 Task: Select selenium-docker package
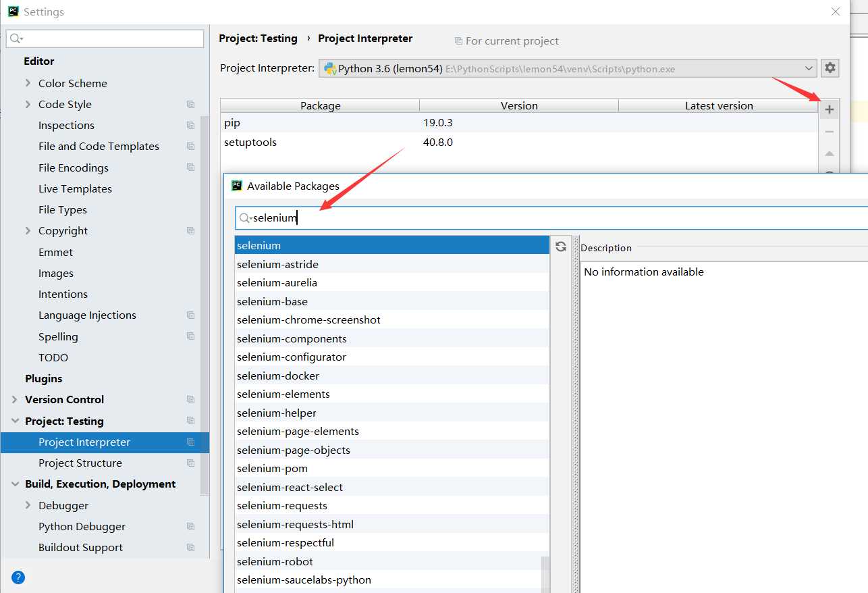pos(392,376)
